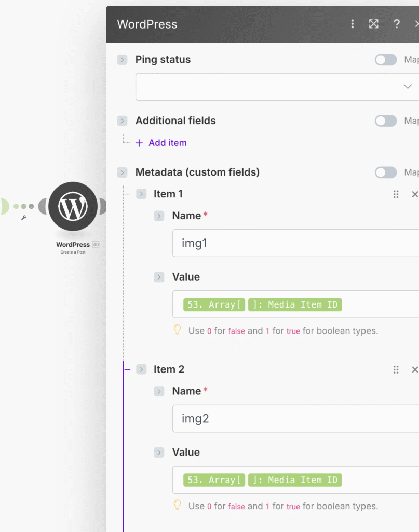Remove Item 2 with its X icon

414,370
